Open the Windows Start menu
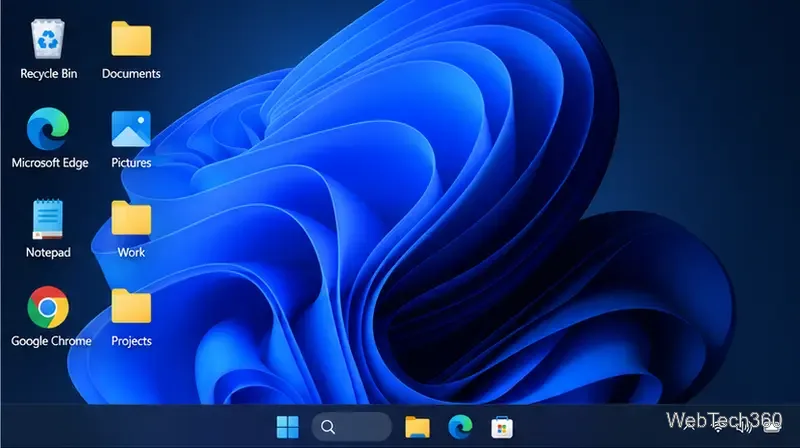The image size is (800, 448). 287,427
